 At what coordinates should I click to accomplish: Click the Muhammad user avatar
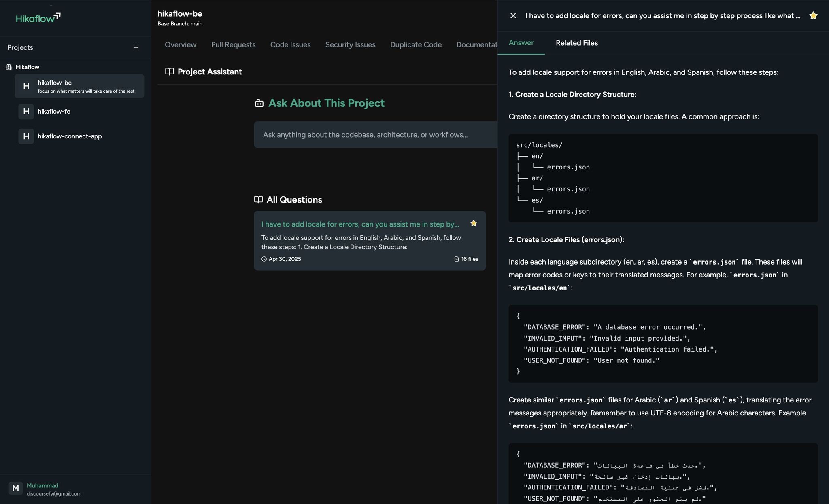[x=15, y=488]
